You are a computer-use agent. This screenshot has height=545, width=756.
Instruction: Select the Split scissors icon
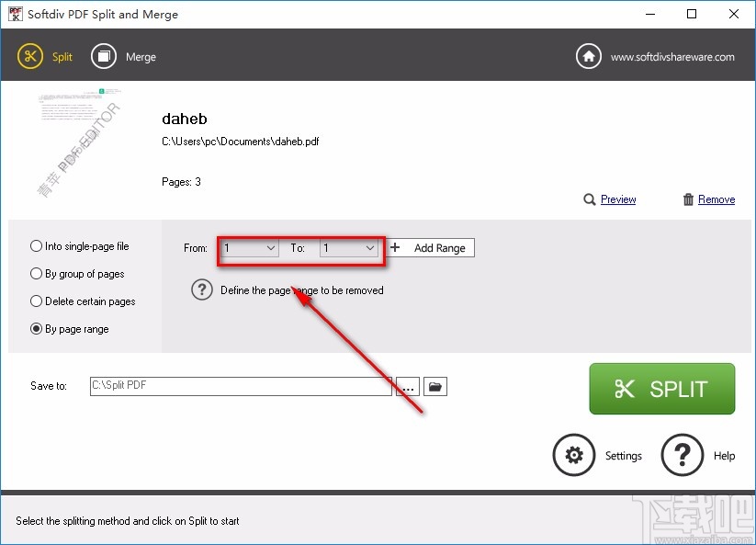30,56
